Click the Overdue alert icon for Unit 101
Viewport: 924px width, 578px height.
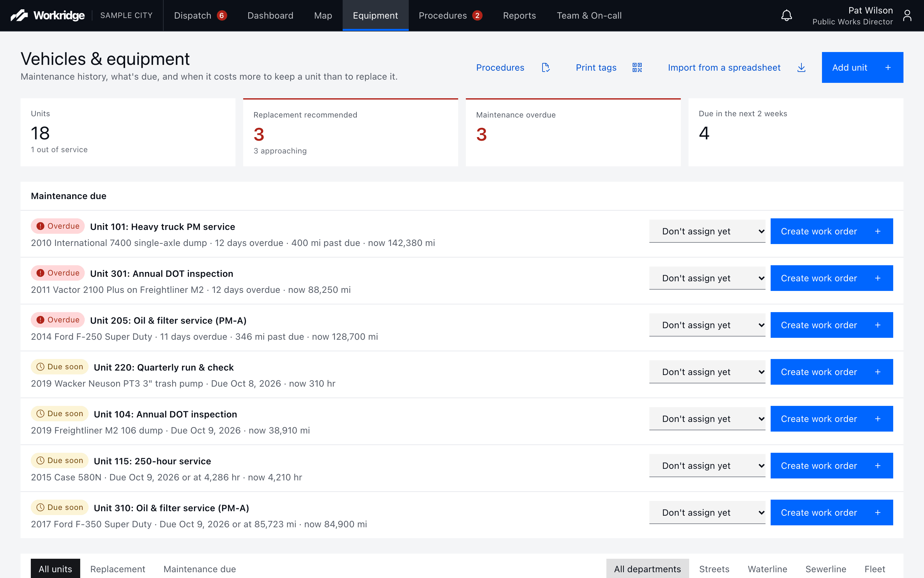coord(40,226)
